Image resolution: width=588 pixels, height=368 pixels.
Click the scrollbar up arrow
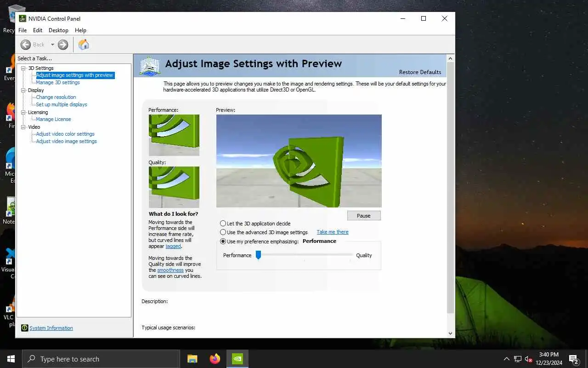pyautogui.click(x=450, y=58)
